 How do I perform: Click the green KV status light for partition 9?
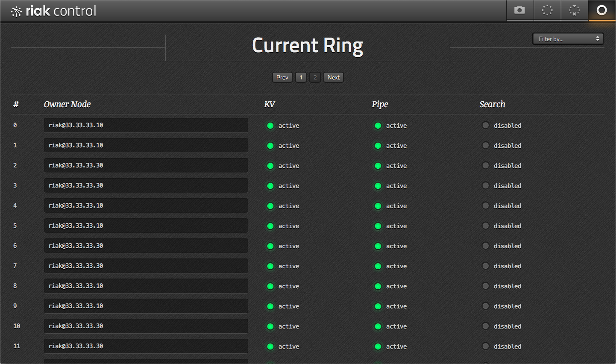click(270, 306)
